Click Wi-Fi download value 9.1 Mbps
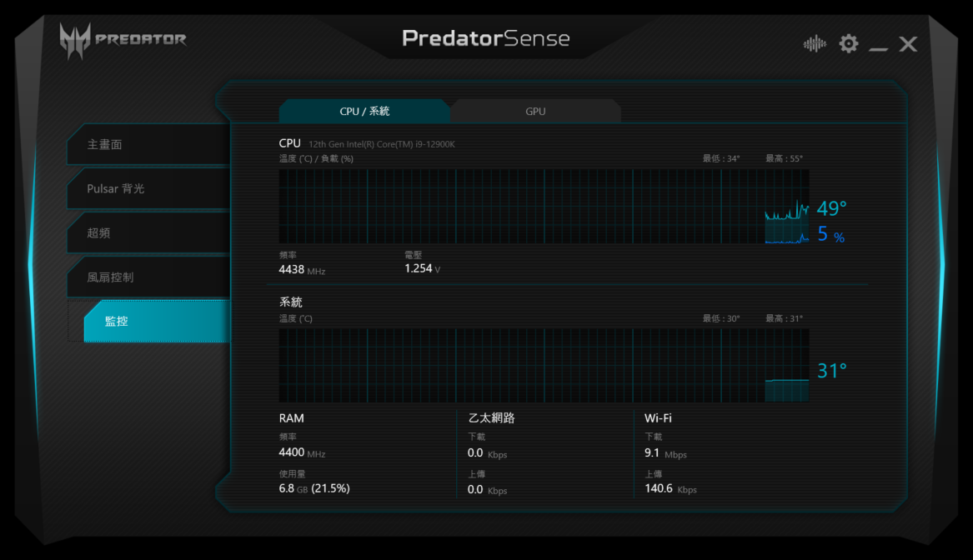The width and height of the screenshot is (973, 560). click(x=665, y=453)
